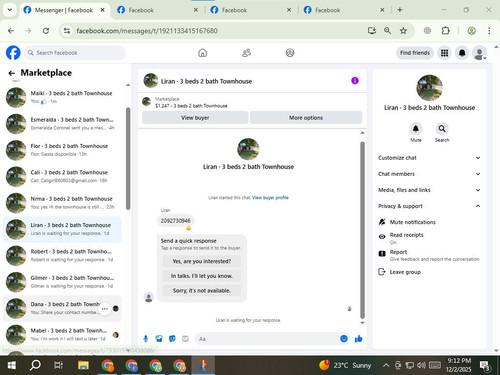Open the Facebook logo home link

pyautogui.click(x=13, y=53)
